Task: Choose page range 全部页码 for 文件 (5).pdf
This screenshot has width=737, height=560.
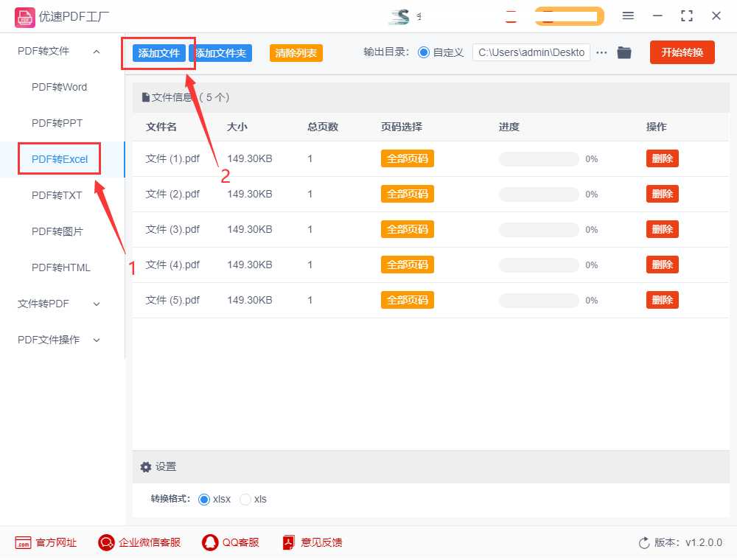Action: tap(408, 300)
